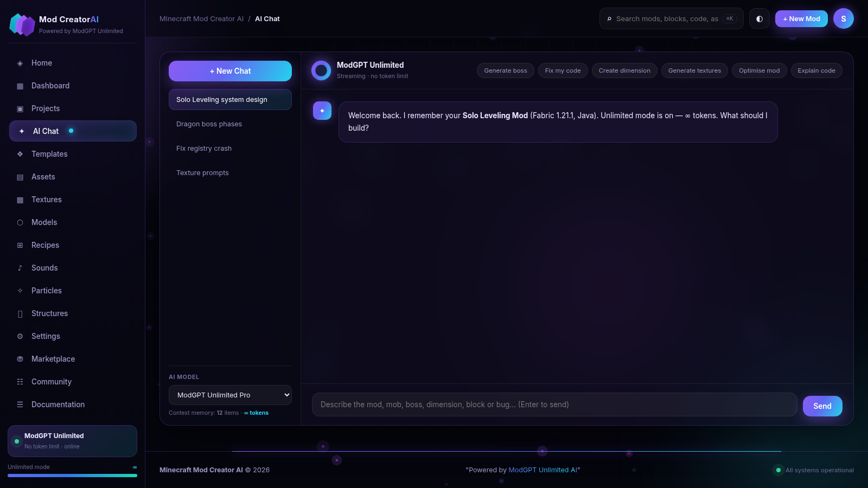Select the Solo Leveling system design chat
This screenshot has width=868, height=488.
(x=230, y=100)
